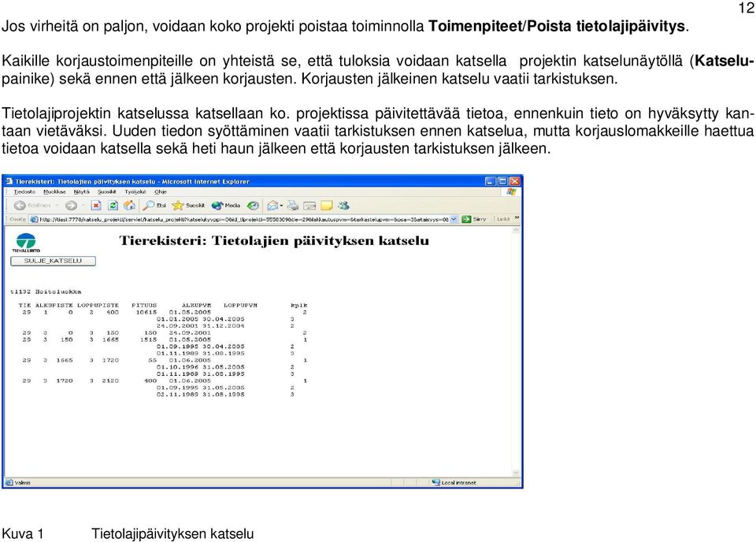Click the Refresh page icon

pyautogui.click(x=113, y=206)
